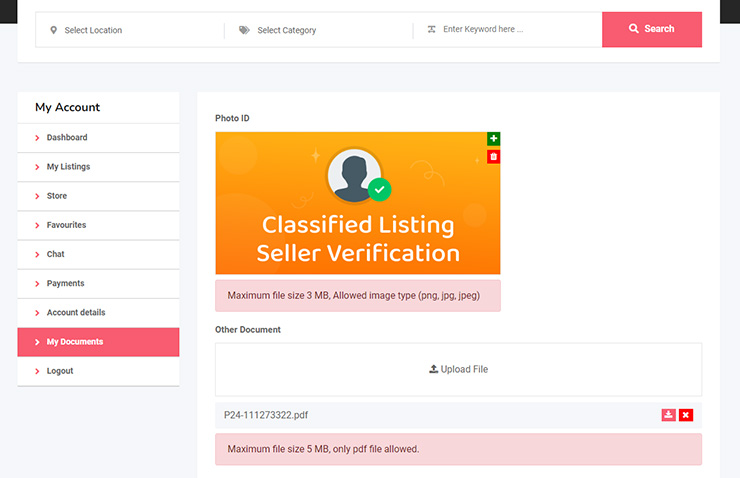Download P24-111273322.pdf with the download icon
Viewport: 740px width, 478px height.
[x=668, y=415]
